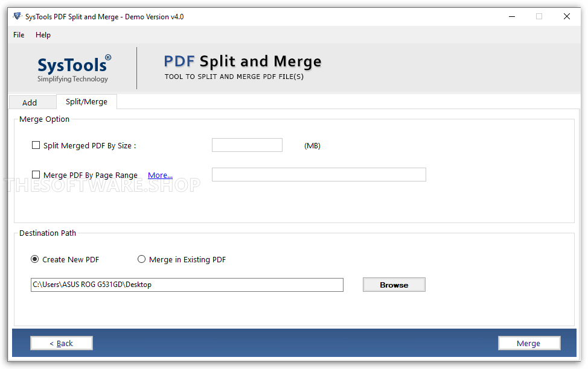
Task: Open the File menu
Action: pos(18,35)
